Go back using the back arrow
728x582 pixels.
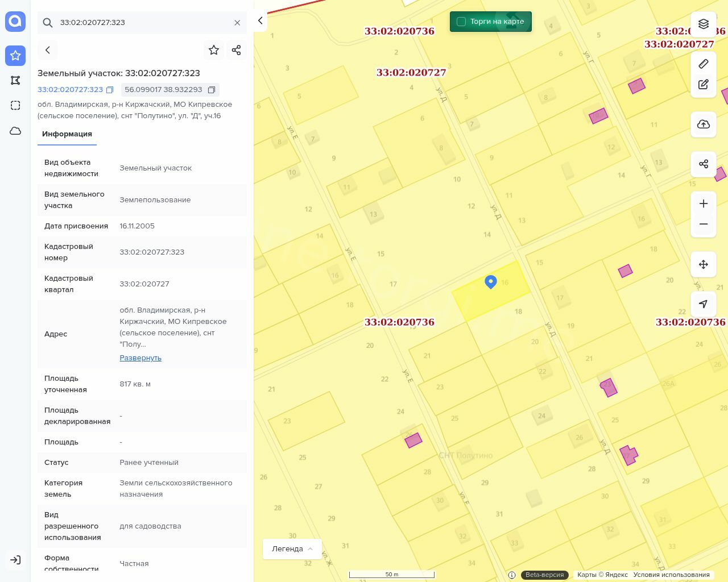point(48,50)
